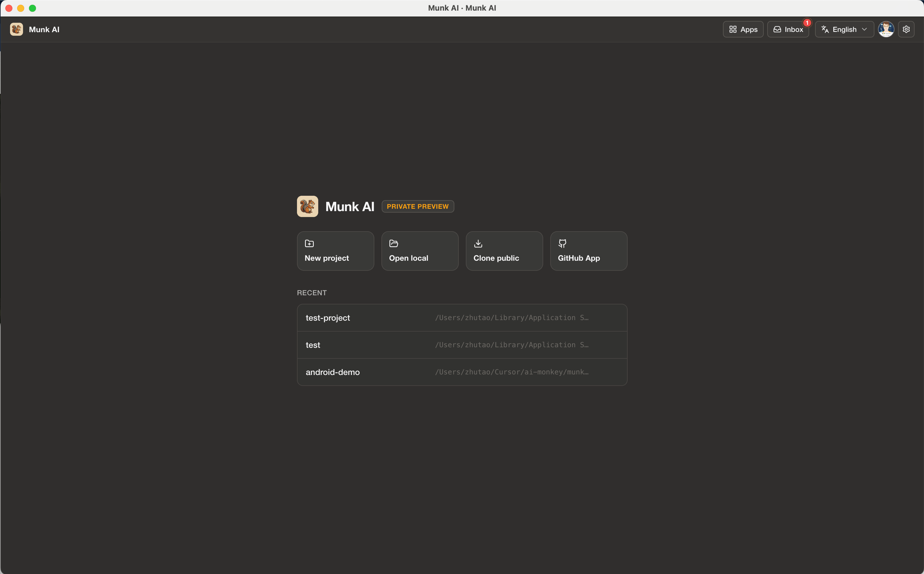Image resolution: width=924 pixels, height=574 pixels.
Task: Select Clone public repository
Action: point(504,251)
